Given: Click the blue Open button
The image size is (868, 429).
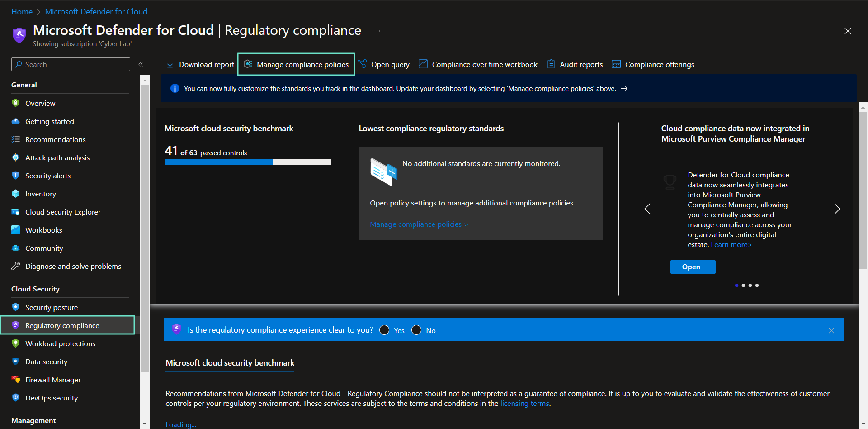Looking at the screenshot, I should pos(693,267).
